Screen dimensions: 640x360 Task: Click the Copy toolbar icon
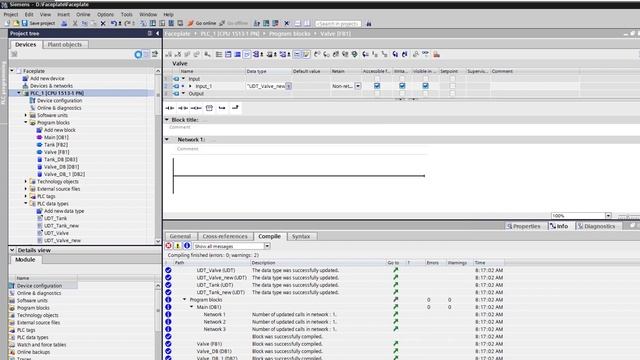tap(84, 23)
